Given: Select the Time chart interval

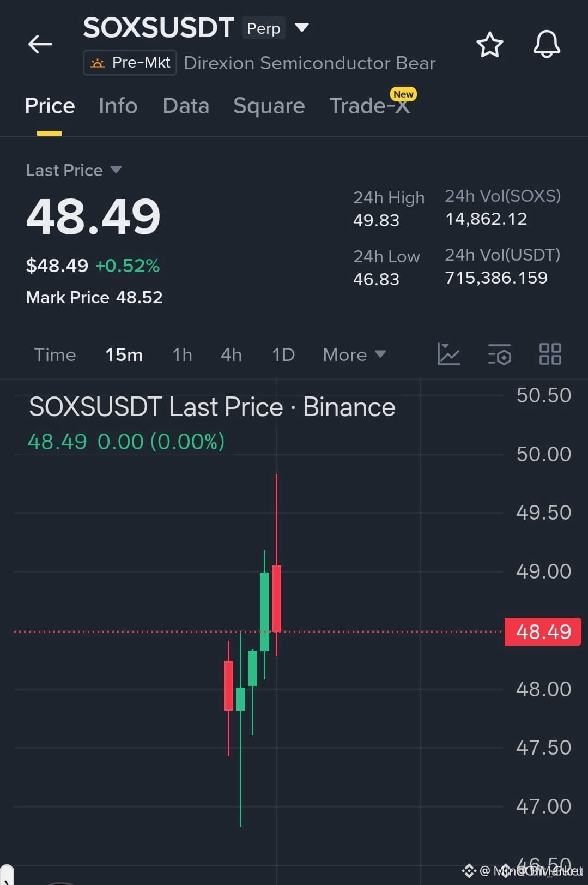Looking at the screenshot, I should tap(55, 355).
